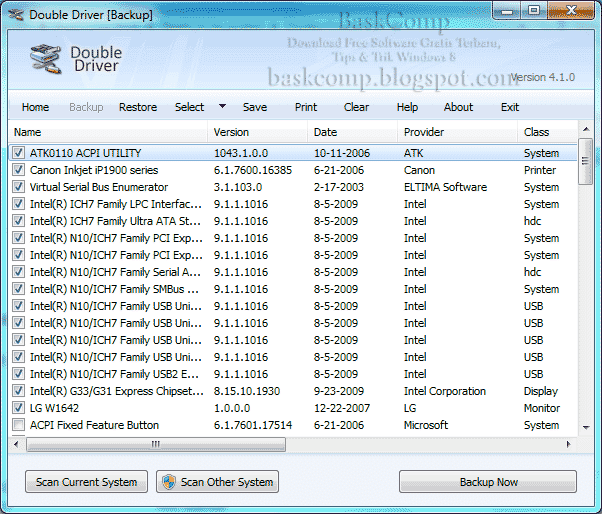Close the Double Driver window

tap(571, 11)
